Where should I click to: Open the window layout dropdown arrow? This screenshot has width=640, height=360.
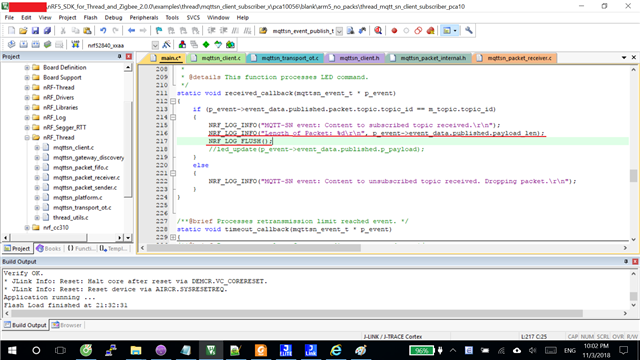point(455,31)
